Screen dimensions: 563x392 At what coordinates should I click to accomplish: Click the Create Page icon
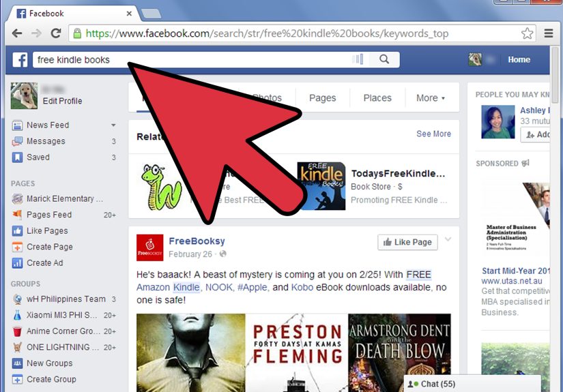(17, 247)
